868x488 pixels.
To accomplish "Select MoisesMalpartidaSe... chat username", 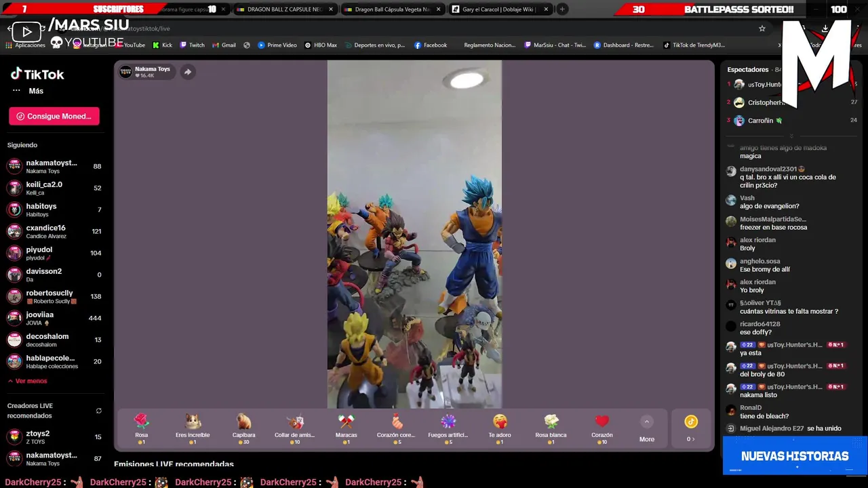I will [773, 219].
